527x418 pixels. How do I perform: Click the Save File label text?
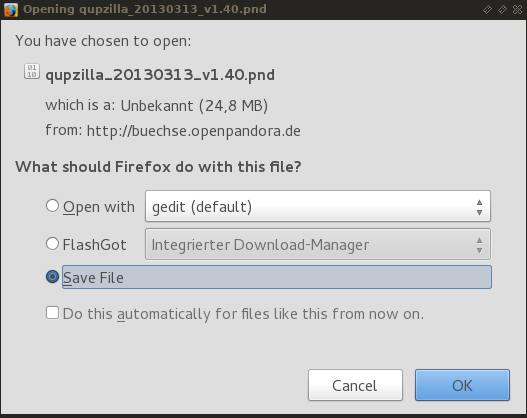pyautogui.click(x=93, y=278)
